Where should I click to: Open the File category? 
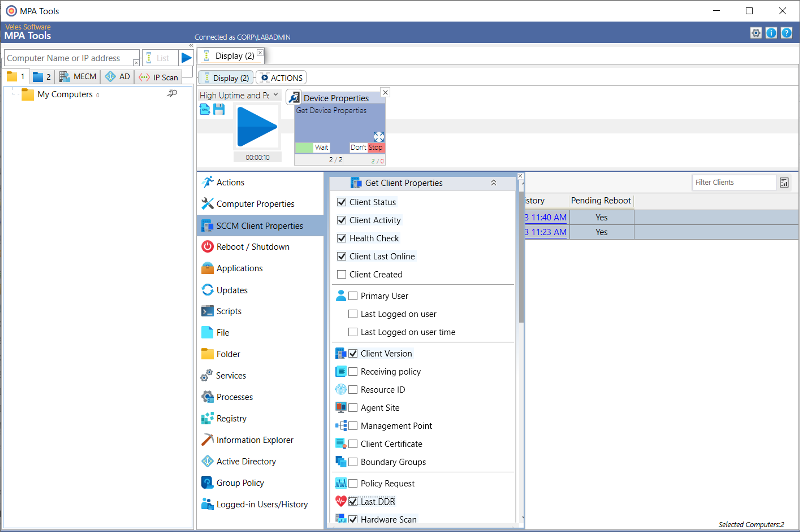[x=260, y=333]
